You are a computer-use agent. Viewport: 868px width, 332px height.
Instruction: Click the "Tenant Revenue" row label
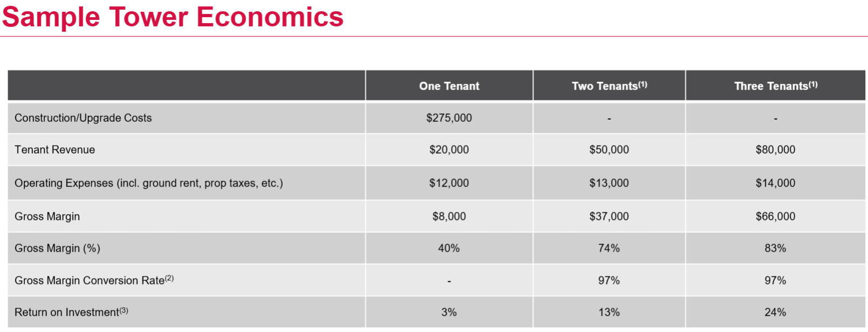coord(54,150)
